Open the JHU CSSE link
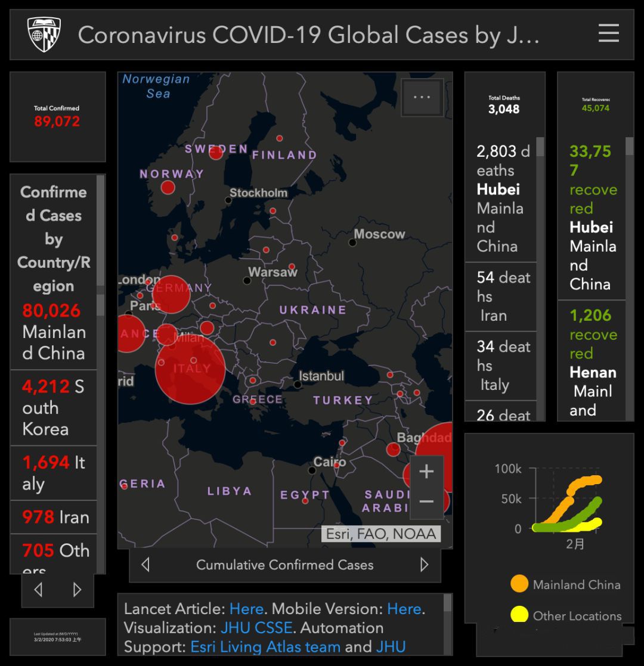Viewport: 644px width, 666px height. [256, 628]
